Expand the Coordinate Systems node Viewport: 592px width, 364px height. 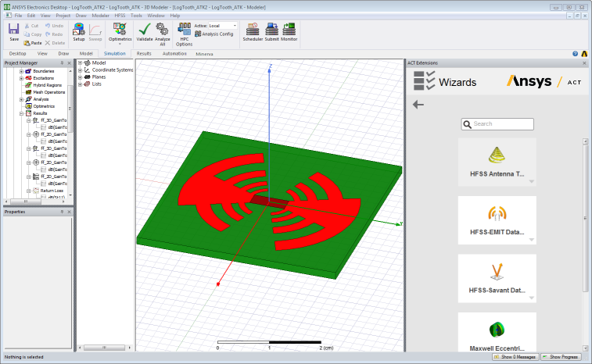click(81, 70)
